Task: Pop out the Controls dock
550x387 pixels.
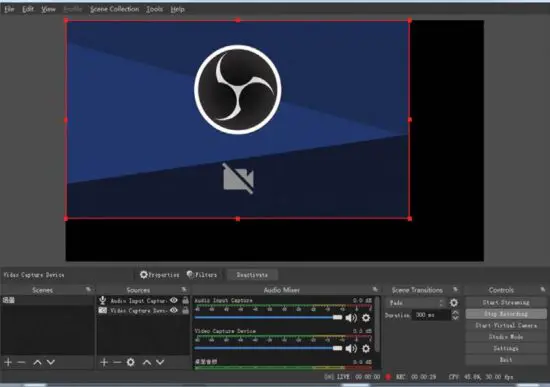Action: tap(543, 289)
